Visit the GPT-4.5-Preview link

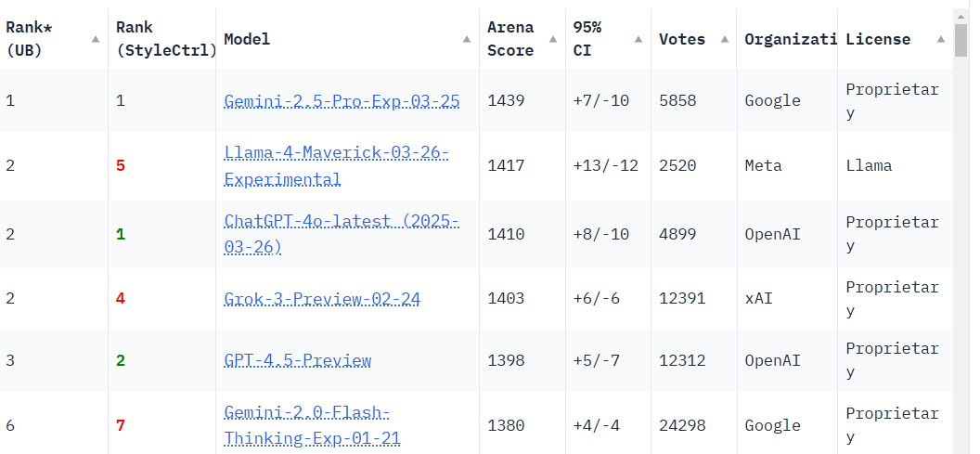pyautogui.click(x=297, y=360)
